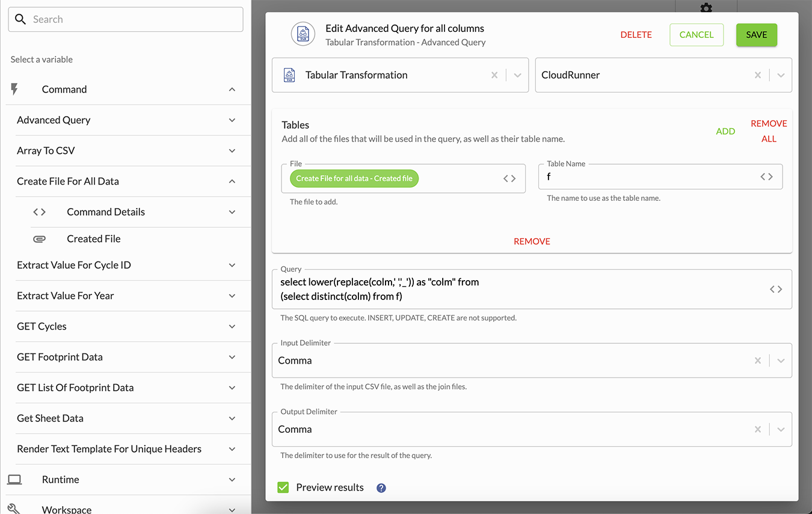This screenshot has width=812, height=514.
Task: Clear the Output Delimiter value
Action: [758, 429]
